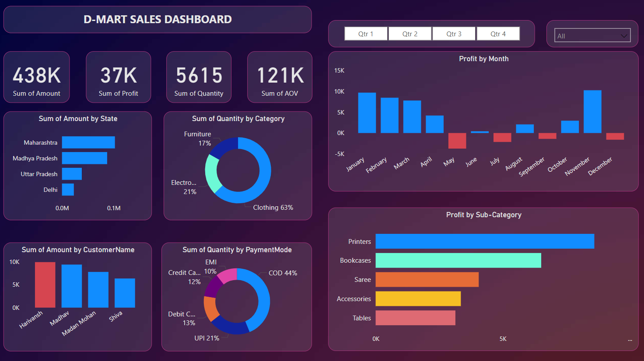Select the Uttar Pradesh bar
This screenshot has width=644, height=361.
coord(72,174)
